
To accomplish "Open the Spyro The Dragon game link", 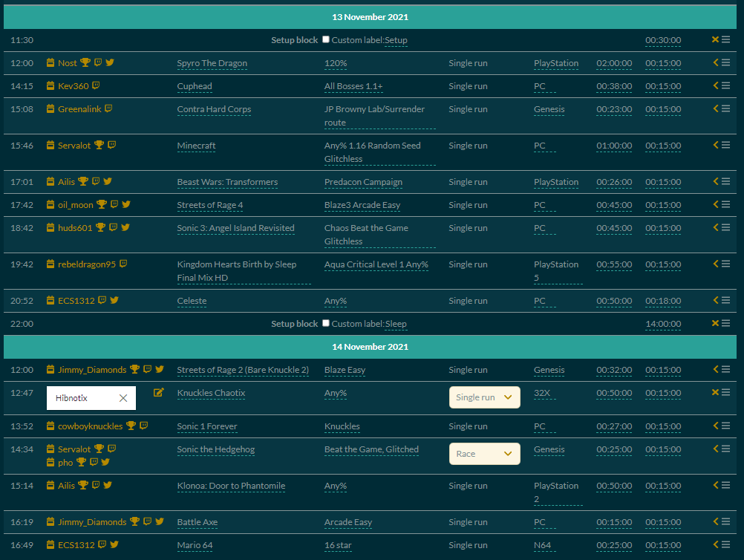I will [212, 63].
